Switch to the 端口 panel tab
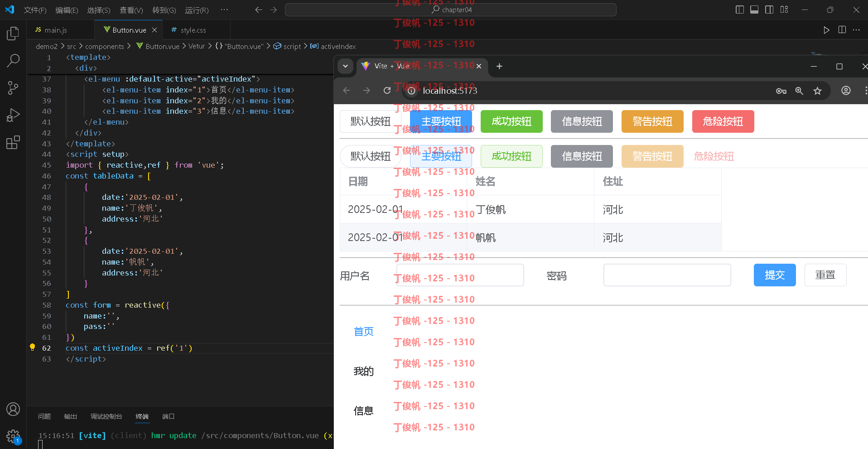The width and height of the screenshot is (868, 449). 168,416
